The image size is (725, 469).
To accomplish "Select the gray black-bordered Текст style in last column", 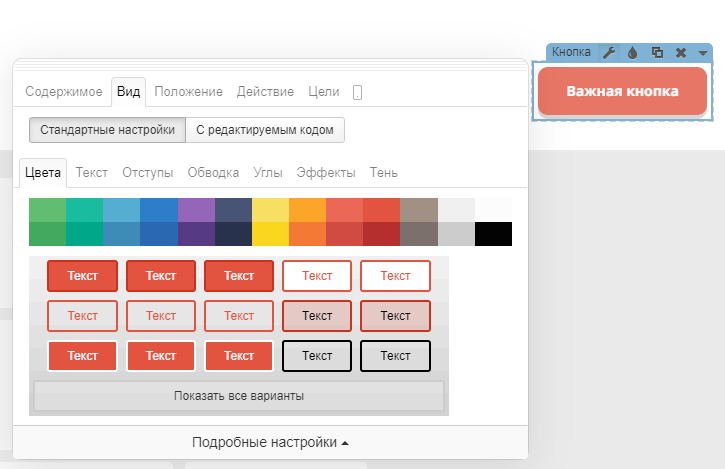I will click(x=395, y=356).
